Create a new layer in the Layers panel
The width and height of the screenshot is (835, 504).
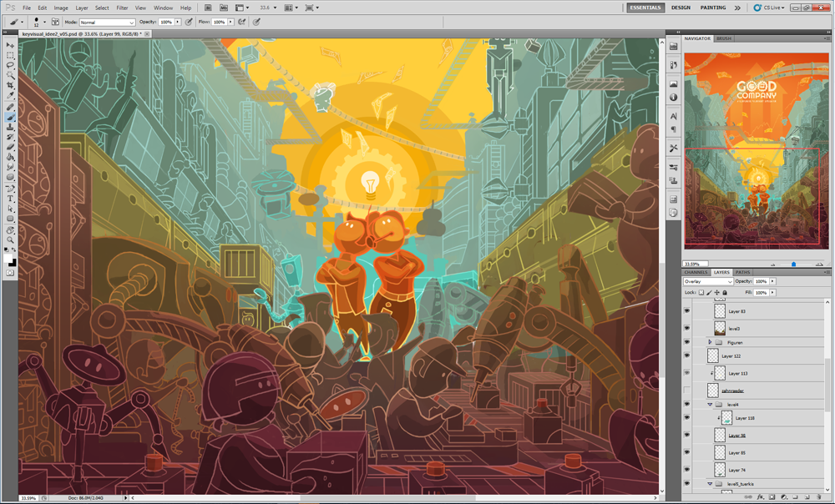point(807,497)
